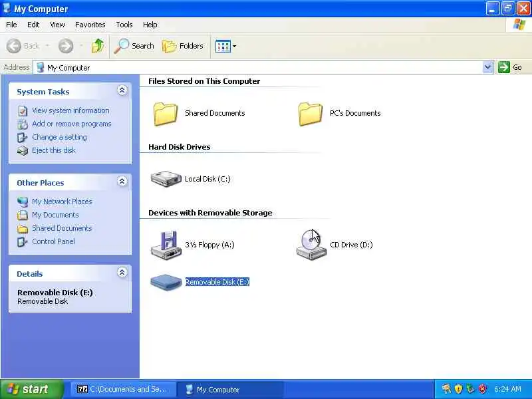Collapse the Details panel
Viewport: 532px width, 399px height.
click(x=122, y=272)
